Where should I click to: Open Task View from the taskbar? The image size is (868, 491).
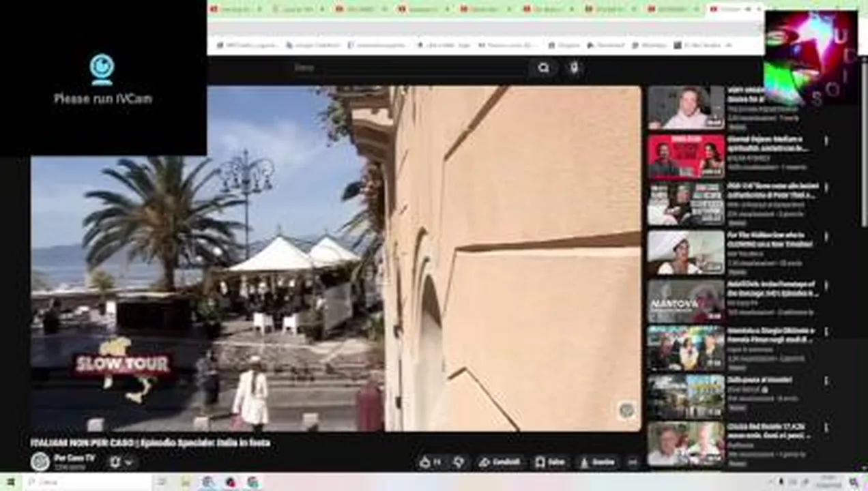click(x=162, y=482)
